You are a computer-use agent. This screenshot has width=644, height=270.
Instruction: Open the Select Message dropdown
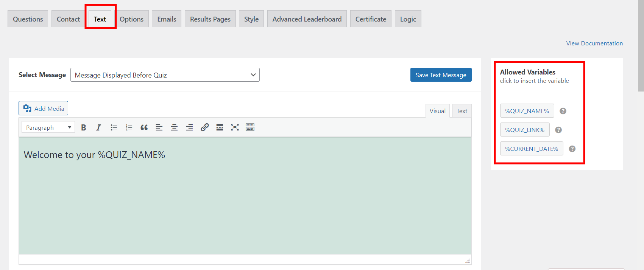165,75
